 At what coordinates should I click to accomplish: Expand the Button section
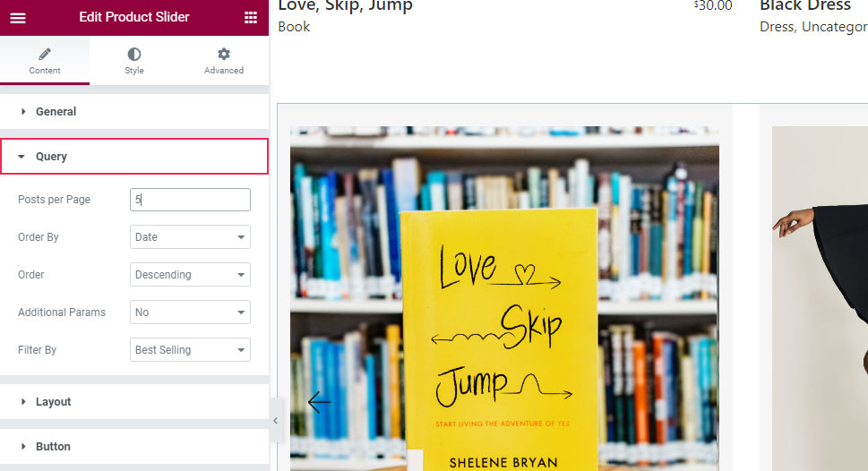[x=53, y=447]
